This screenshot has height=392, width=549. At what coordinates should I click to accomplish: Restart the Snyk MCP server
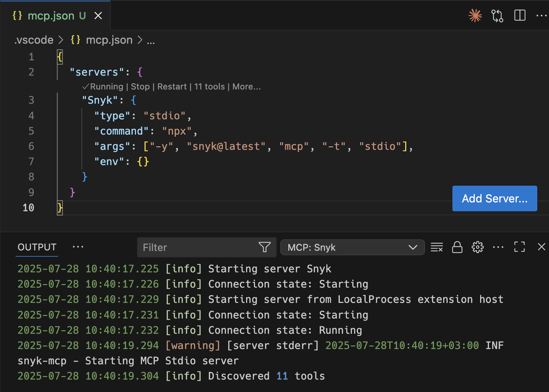coord(172,87)
